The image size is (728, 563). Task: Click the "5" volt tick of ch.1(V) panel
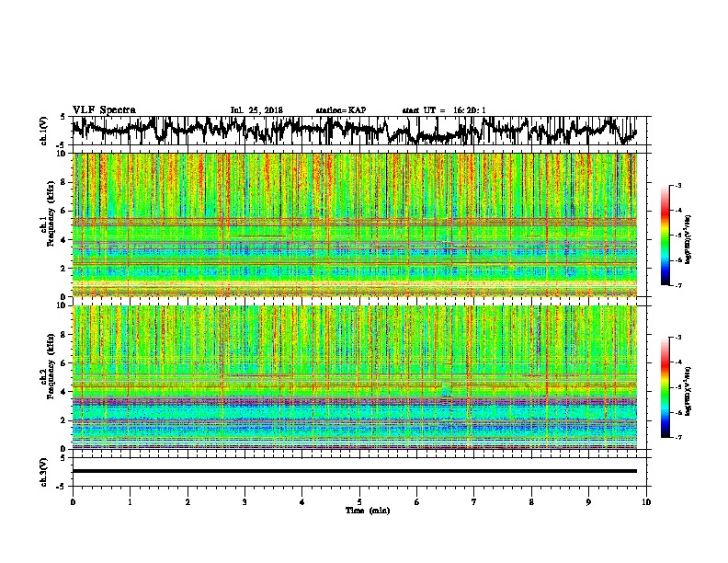tap(63, 117)
